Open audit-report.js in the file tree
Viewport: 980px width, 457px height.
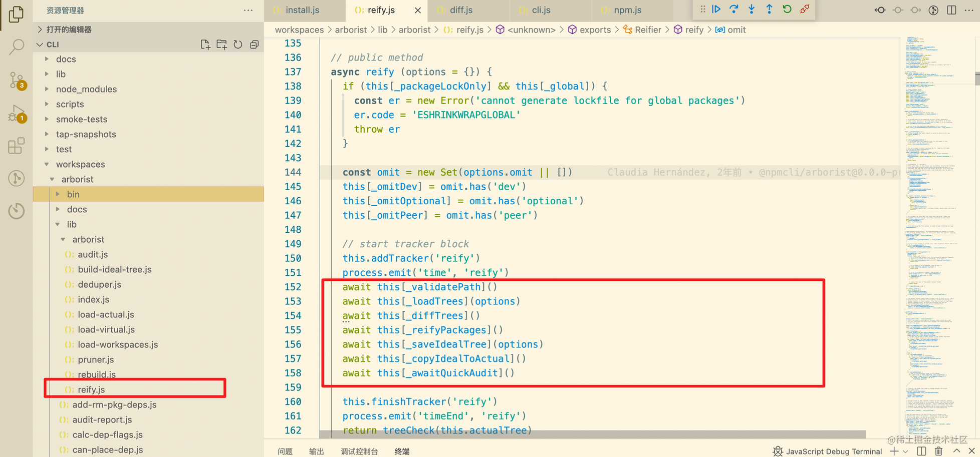(x=148, y=419)
